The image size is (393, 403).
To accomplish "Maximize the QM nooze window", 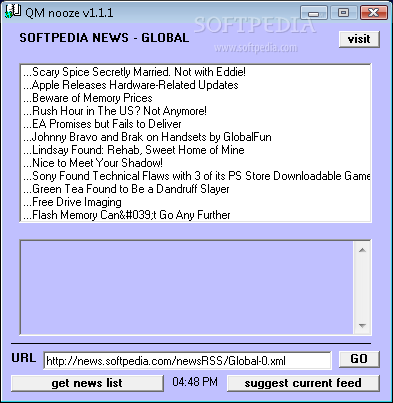I will pyautogui.click(x=343, y=13).
